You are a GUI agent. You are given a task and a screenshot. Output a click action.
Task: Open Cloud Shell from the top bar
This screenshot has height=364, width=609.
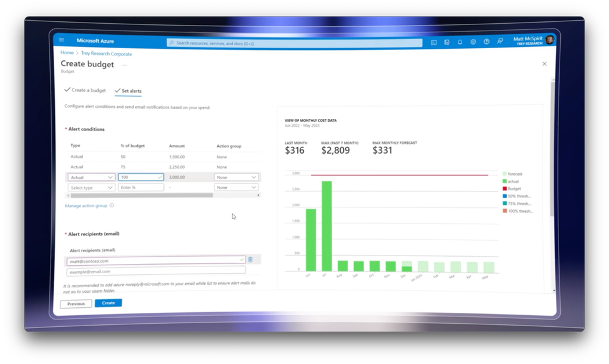point(434,42)
